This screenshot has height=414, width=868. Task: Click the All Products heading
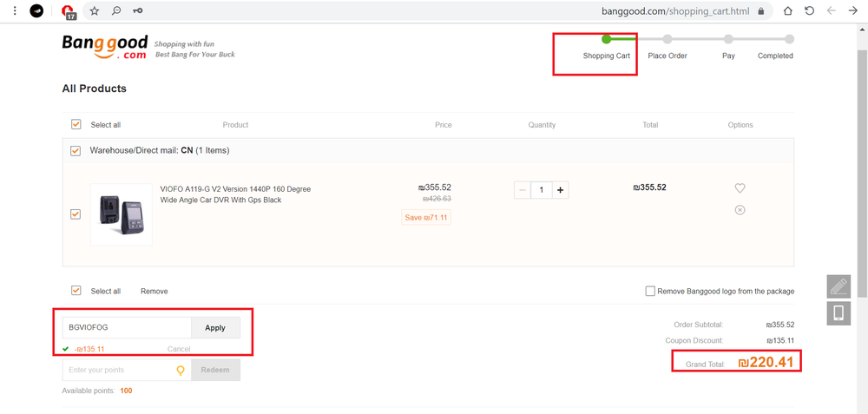pos(94,89)
